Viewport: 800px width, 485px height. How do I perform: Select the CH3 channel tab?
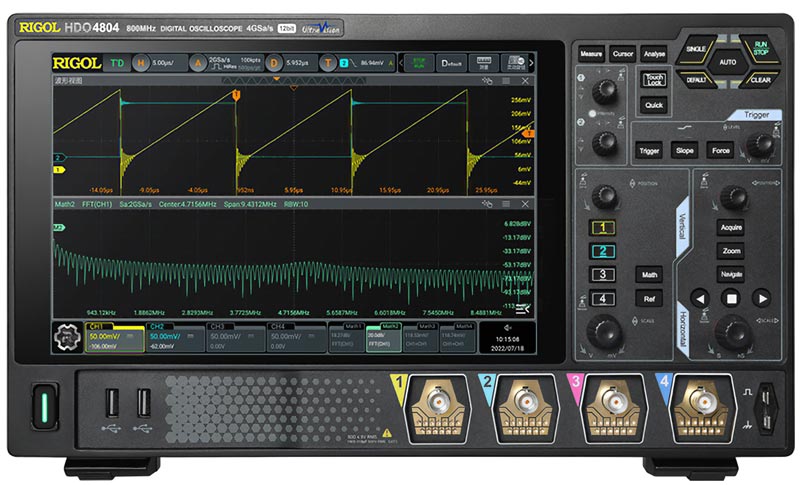pyautogui.click(x=236, y=335)
